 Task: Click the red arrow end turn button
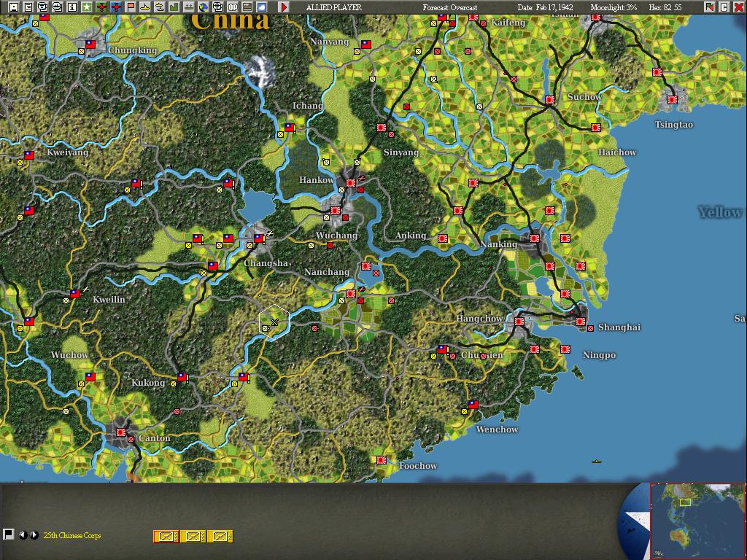tap(284, 7)
